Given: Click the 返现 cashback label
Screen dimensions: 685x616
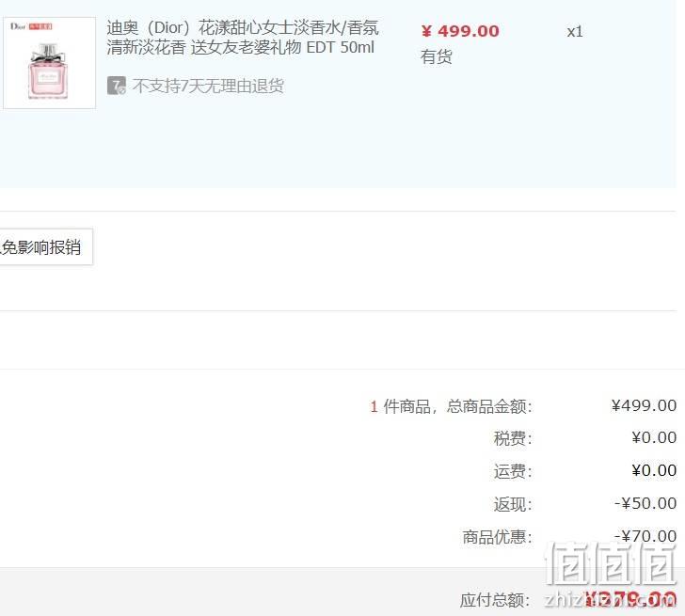Looking at the screenshot, I should [x=513, y=504].
